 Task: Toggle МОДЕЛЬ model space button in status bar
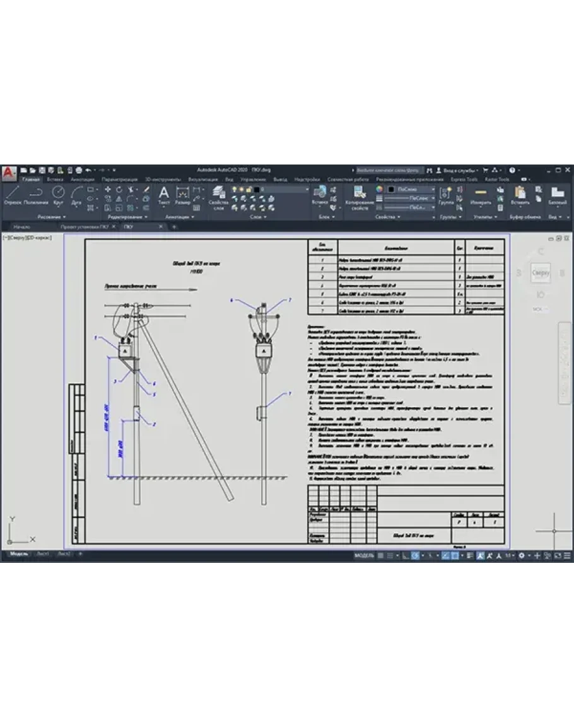364,555
